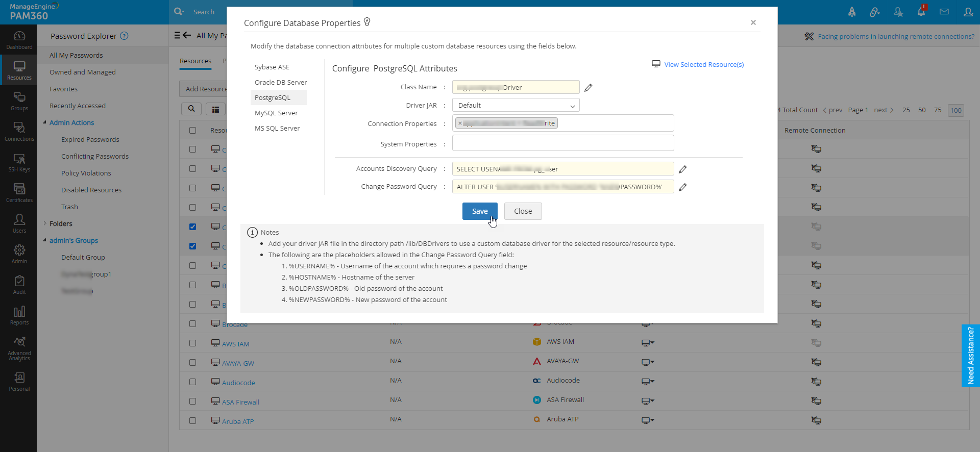Click the pencil icon beside Class Name
Viewport: 980px width, 452px height.
point(588,88)
